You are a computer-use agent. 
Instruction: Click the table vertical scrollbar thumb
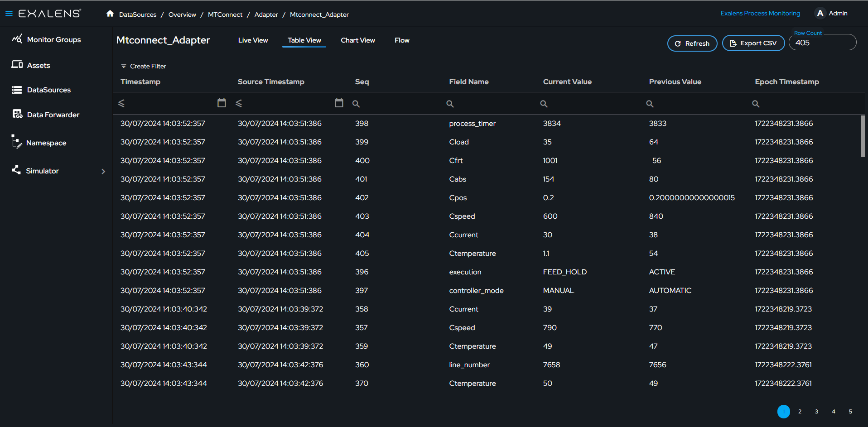pos(863,136)
